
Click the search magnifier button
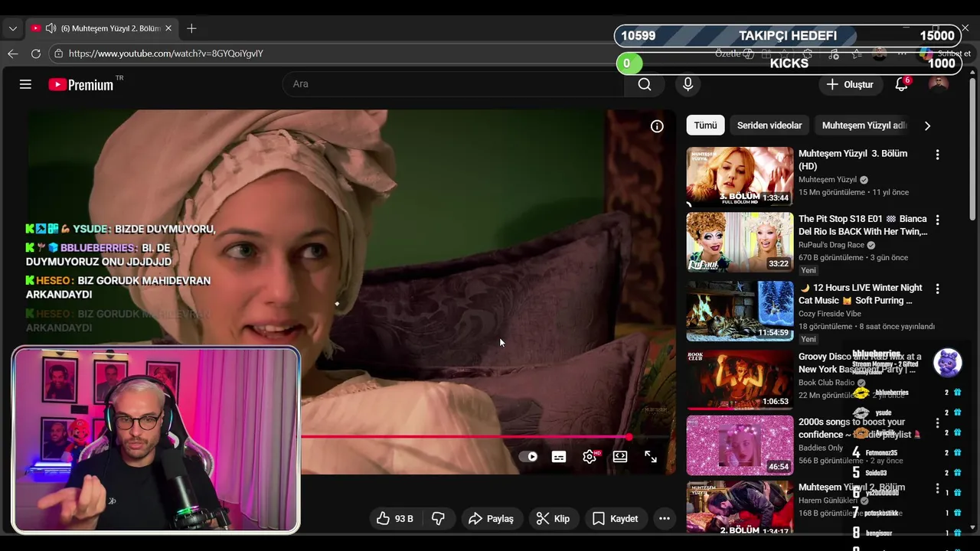click(645, 84)
